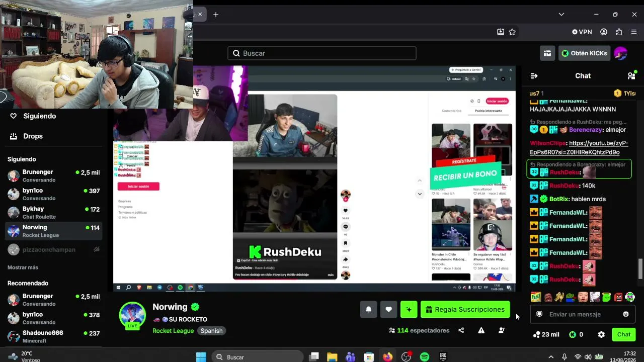Open Epic Games Launcher from the taskbar
The height and width of the screenshot is (362, 644).
tap(443, 357)
